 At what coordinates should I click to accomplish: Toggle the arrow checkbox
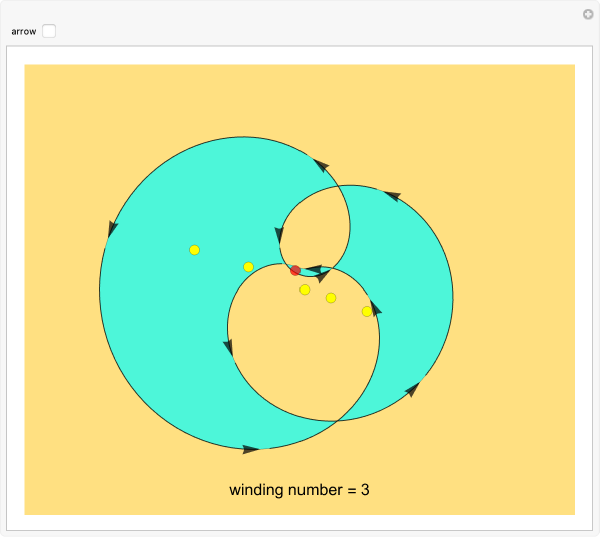click(x=49, y=31)
